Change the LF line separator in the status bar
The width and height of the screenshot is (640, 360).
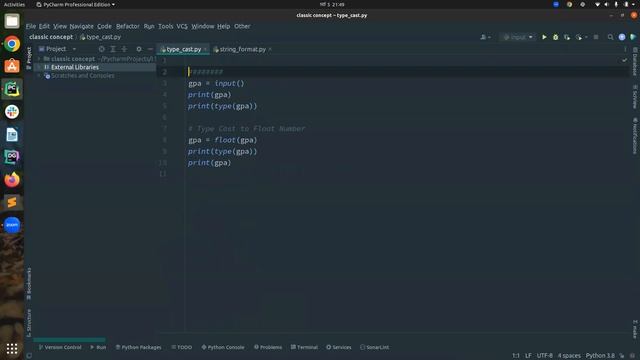pyautogui.click(x=528, y=356)
